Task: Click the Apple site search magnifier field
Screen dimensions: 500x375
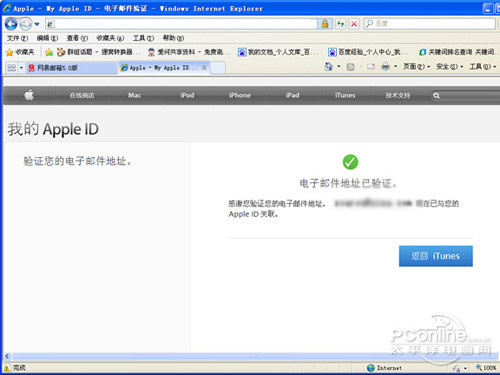Action: (x=465, y=96)
